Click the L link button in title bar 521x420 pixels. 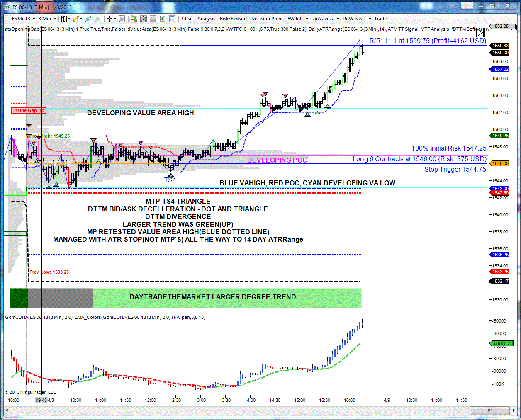467,5
